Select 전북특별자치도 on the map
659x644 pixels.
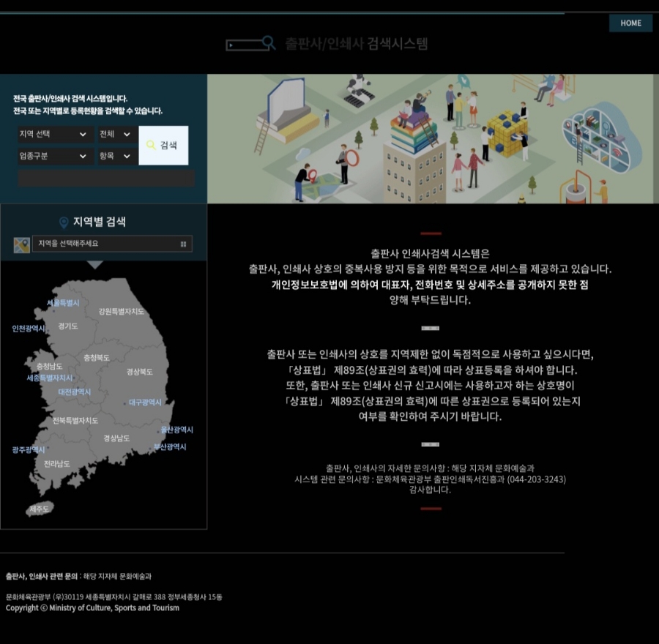click(75, 421)
